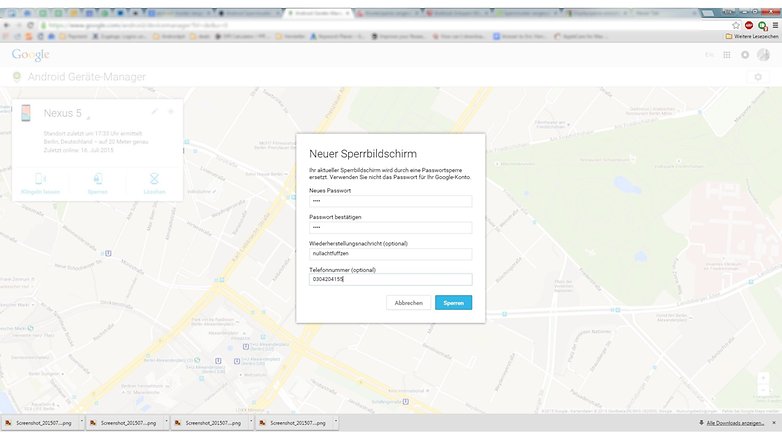Bookmark this page with the star icon
Viewport: 782px width, 440px height.
(x=736, y=25)
